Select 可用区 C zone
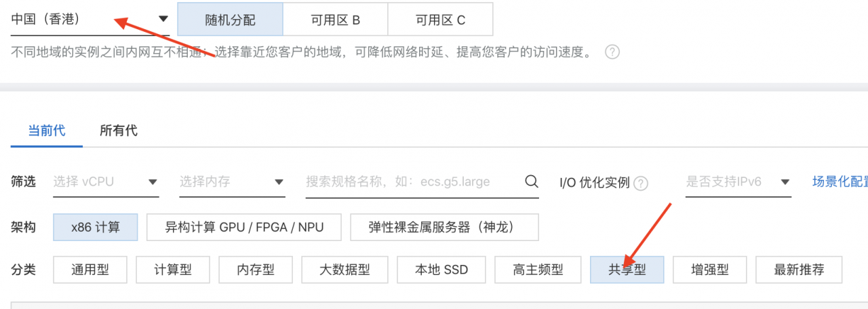The image size is (868, 309). (440, 20)
